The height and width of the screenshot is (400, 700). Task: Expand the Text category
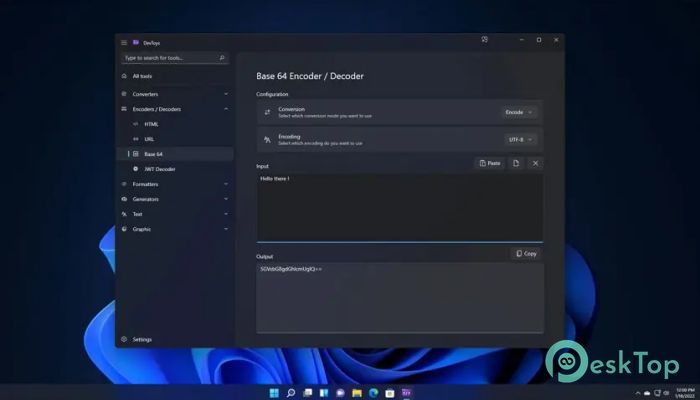point(175,214)
